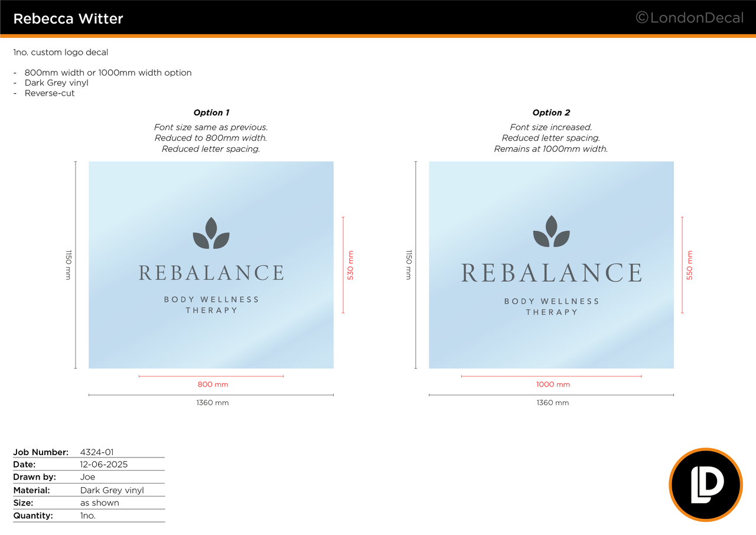Select the 1360 mm label under Option 1

pos(213,403)
